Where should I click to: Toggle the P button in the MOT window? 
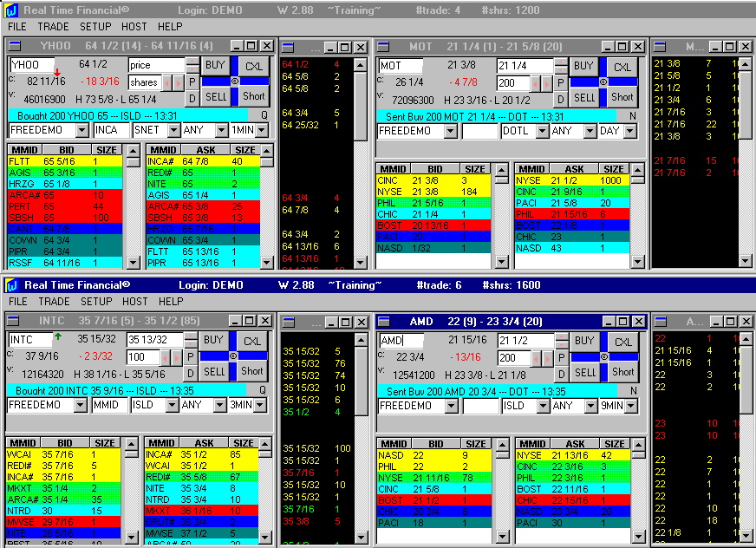(x=560, y=83)
